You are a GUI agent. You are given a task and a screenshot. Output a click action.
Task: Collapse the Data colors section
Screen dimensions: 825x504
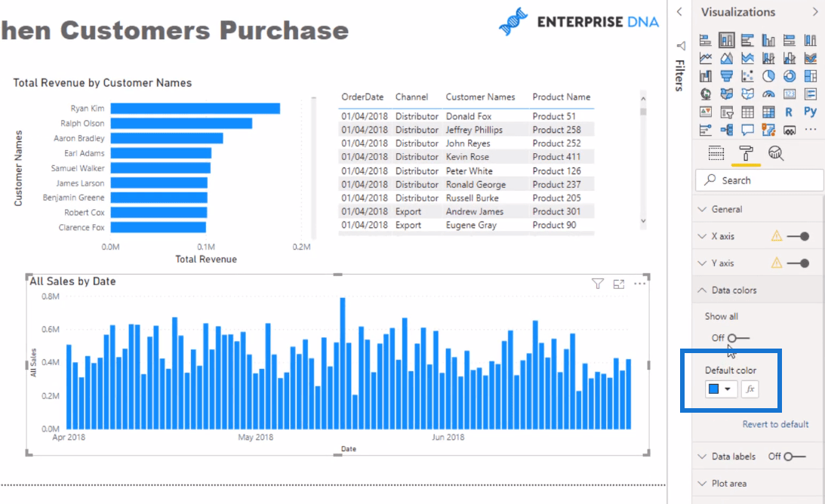click(702, 290)
